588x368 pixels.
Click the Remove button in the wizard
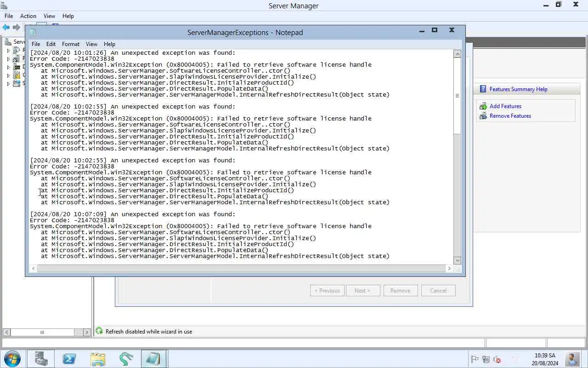400,291
